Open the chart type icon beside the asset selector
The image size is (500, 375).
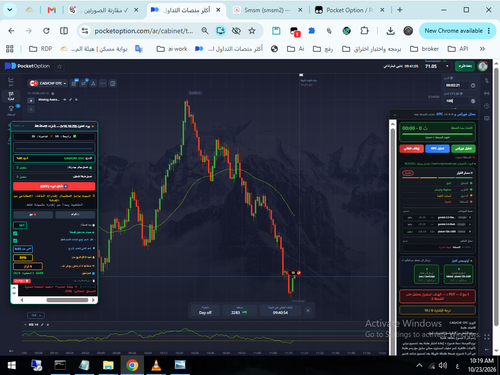pyautogui.click(x=74, y=83)
